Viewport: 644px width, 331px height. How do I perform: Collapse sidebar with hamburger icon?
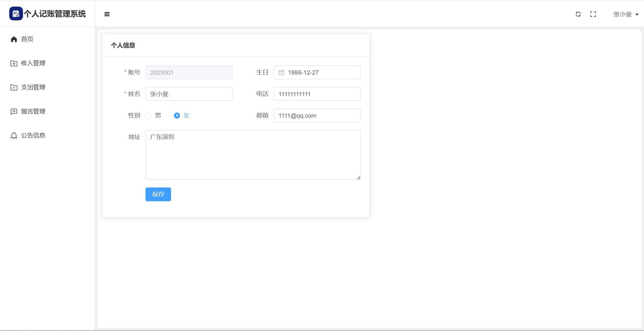click(x=107, y=14)
